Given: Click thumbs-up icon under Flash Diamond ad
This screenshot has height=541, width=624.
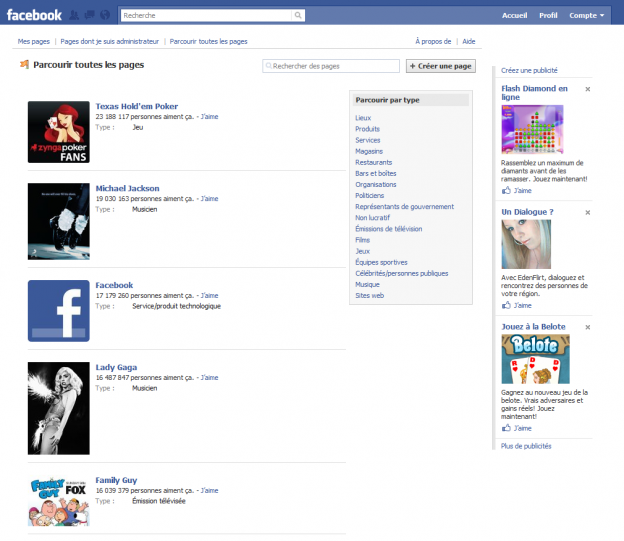Looking at the screenshot, I should pyautogui.click(x=507, y=189).
